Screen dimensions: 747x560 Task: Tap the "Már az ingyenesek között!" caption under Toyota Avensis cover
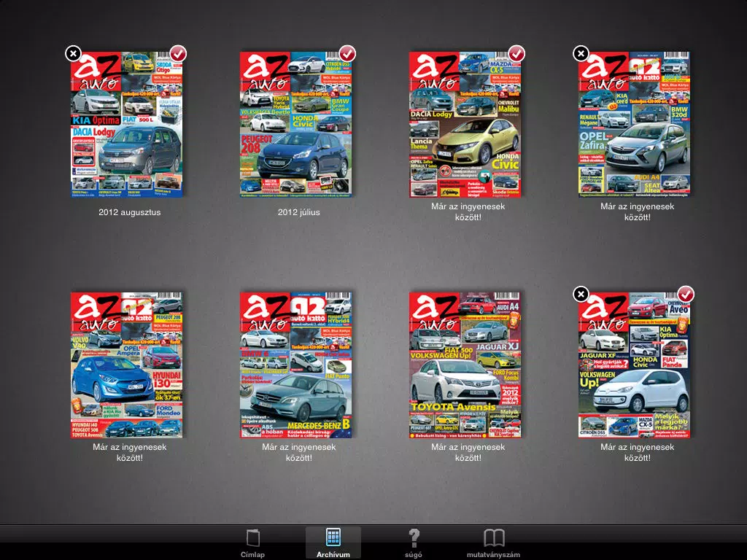[468, 452]
